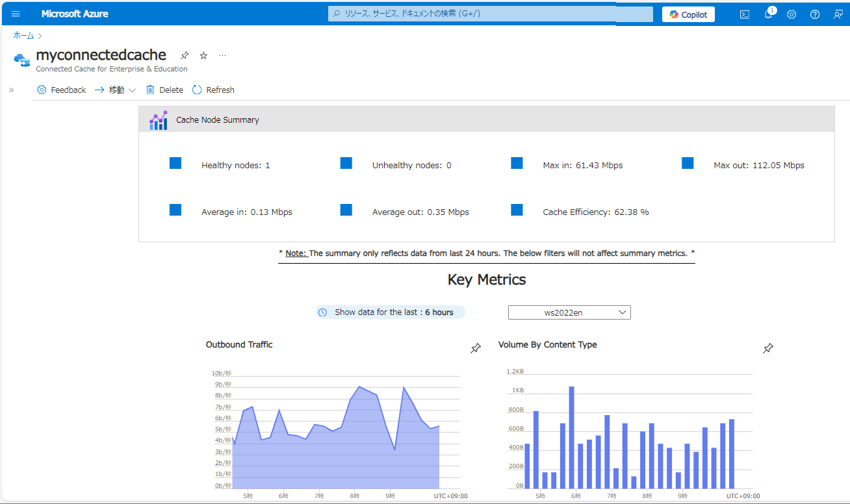Click the Average out square marker
The image size is (850, 504).
346,210
